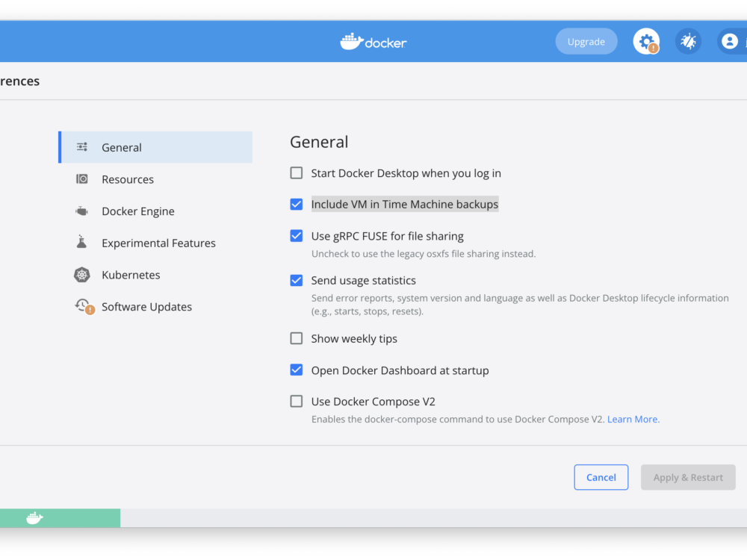The image size is (747, 560).
Task: Click the Upgrade button
Action: tap(586, 41)
